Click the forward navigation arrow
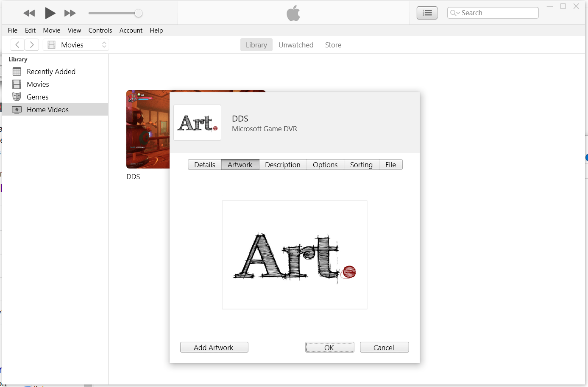This screenshot has width=588, height=387. [31, 44]
